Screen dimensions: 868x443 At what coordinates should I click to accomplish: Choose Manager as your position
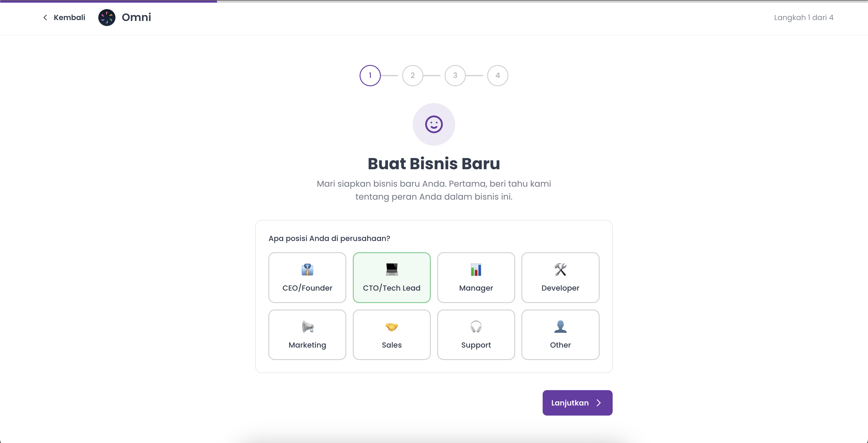(476, 277)
